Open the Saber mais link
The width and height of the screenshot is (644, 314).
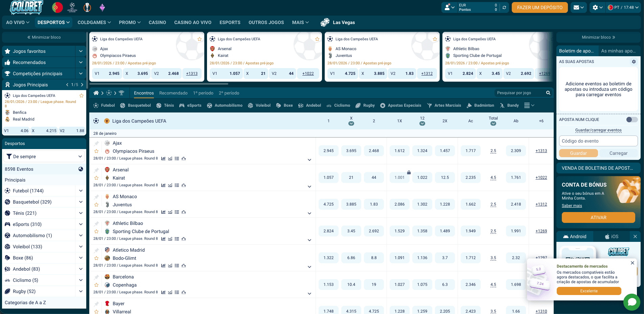(x=572, y=206)
